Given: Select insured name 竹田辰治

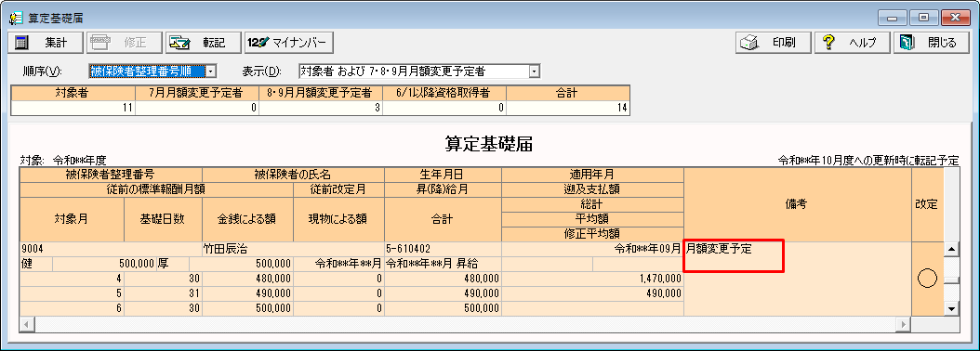Looking at the screenshot, I should tap(294, 249).
